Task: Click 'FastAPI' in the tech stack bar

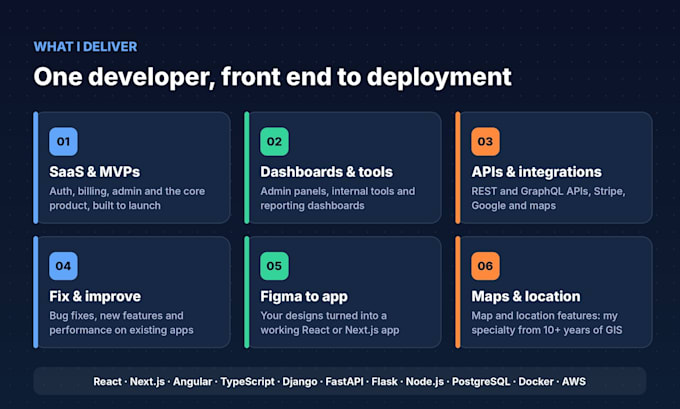Action: [344, 382]
